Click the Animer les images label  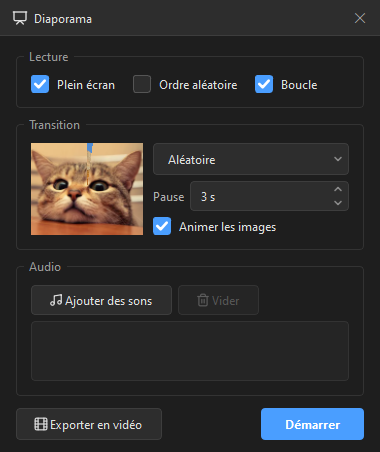click(x=228, y=227)
